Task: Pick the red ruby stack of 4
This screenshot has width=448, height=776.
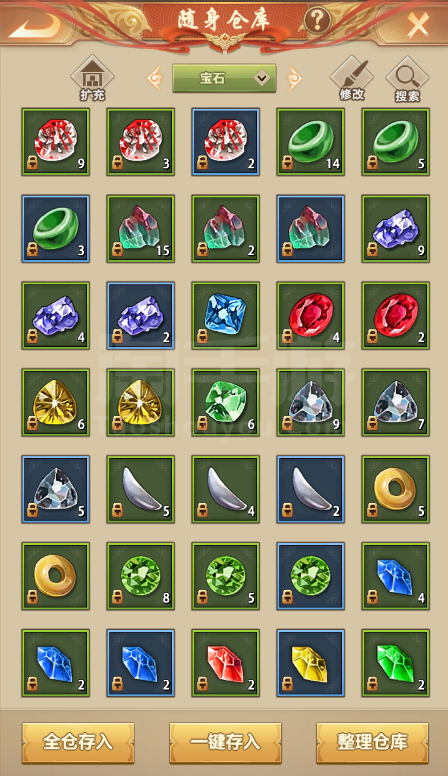Action: pyautogui.click(x=311, y=316)
